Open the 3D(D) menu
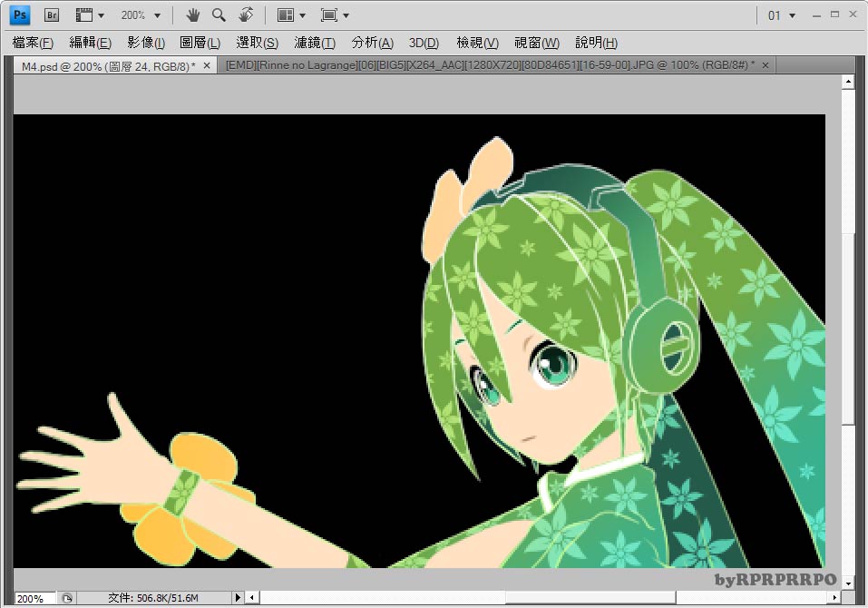Screen dimensions: 868x608 [424, 43]
